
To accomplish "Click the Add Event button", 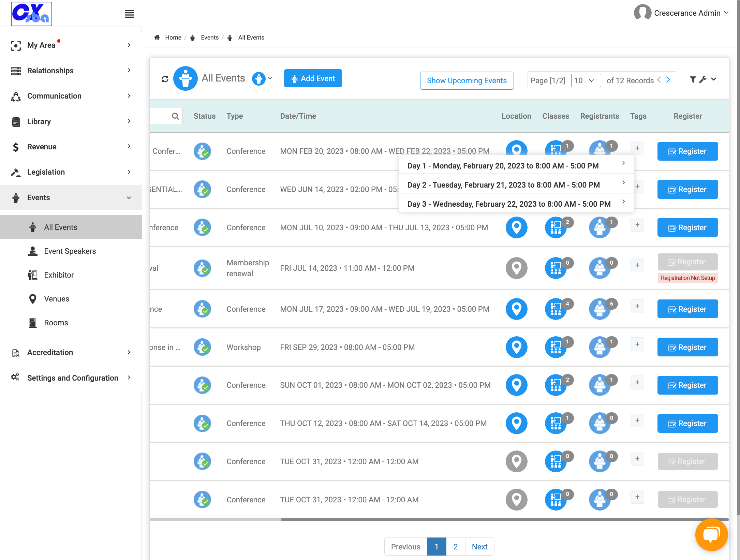I will click(x=313, y=78).
